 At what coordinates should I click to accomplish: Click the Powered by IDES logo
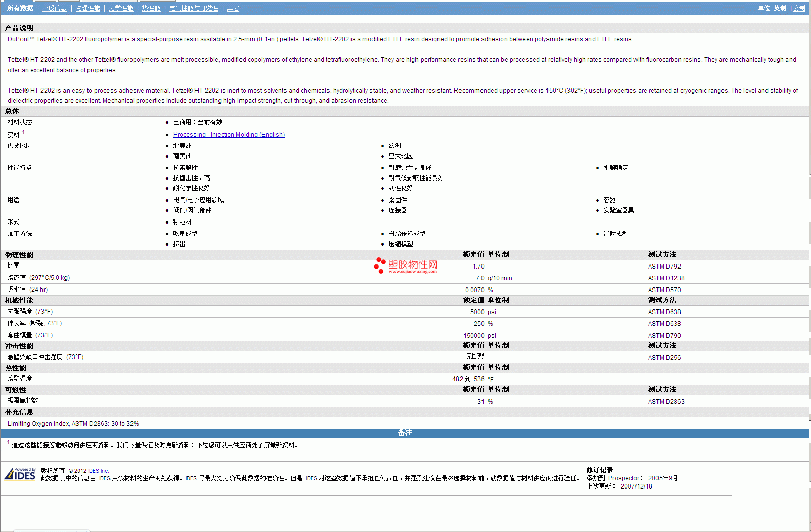click(x=20, y=474)
